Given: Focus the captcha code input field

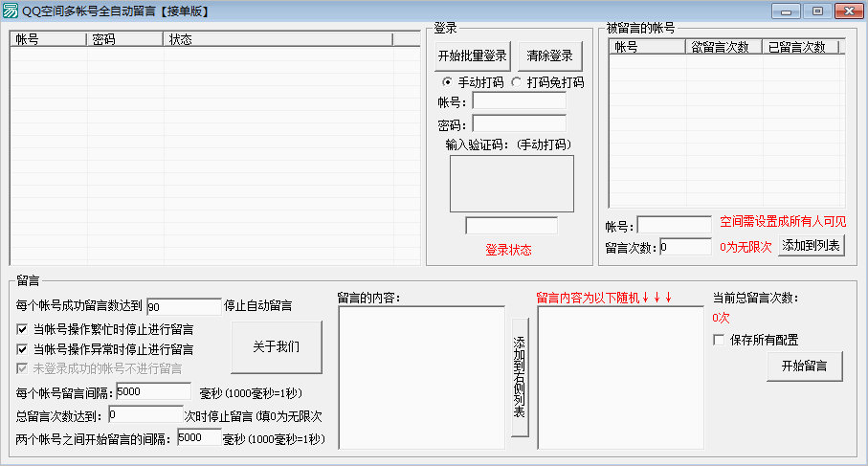Looking at the screenshot, I should [x=511, y=226].
